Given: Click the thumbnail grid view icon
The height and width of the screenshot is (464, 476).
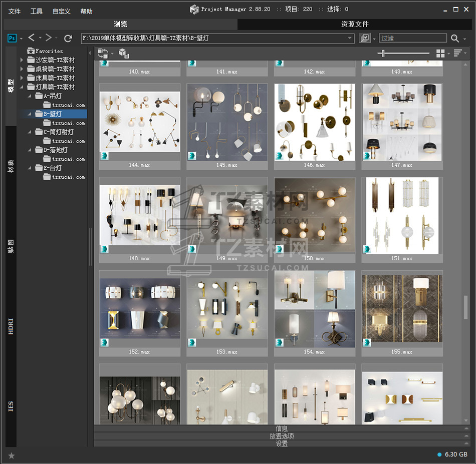Looking at the screenshot, I should 440,53.
